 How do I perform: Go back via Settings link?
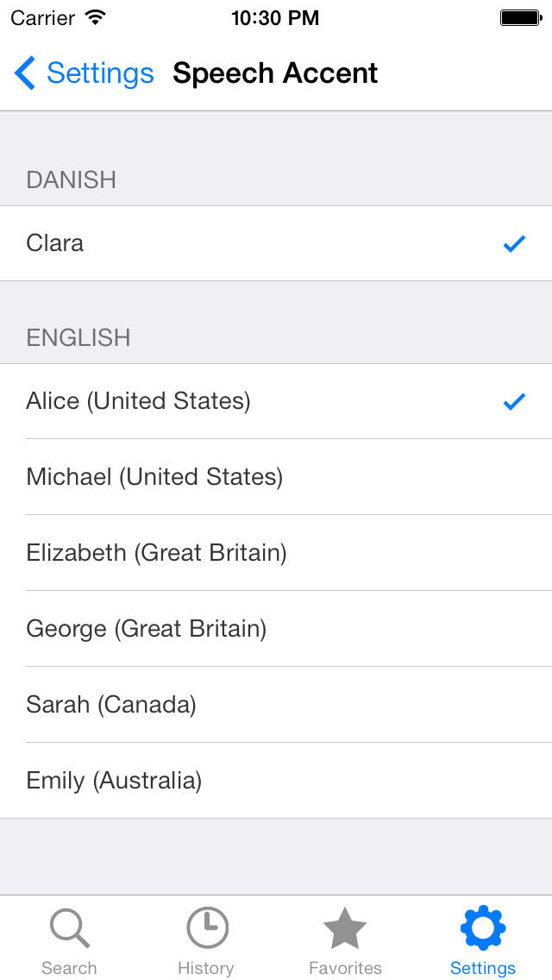point(100,73)
